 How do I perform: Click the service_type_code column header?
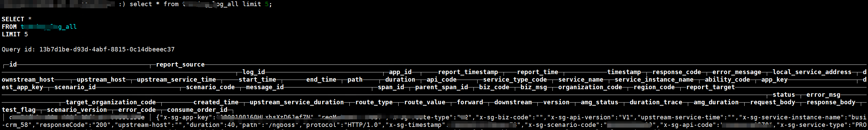(515, 80)
